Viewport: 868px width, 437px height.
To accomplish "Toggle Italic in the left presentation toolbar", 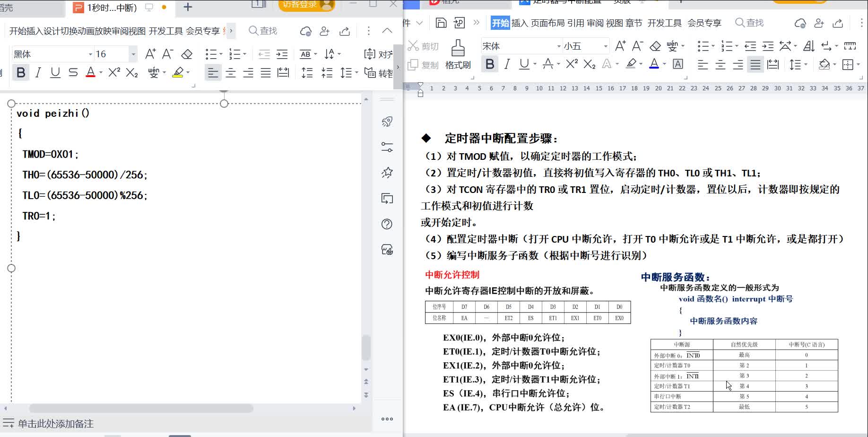I will (x=38, y=72).
